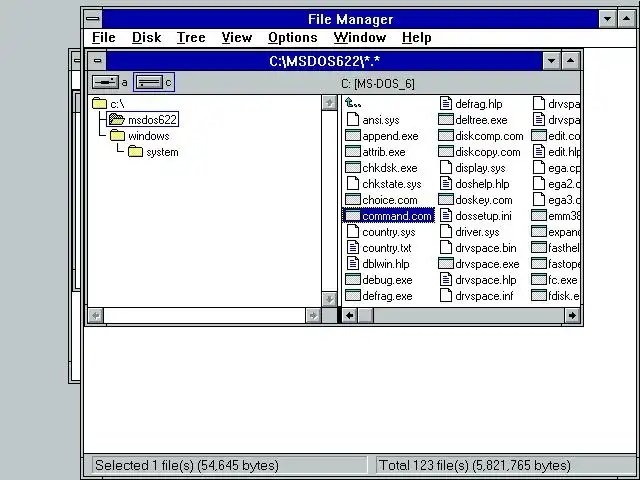Viewport: 640px width, 480px height.
Task: Open C:\MSDOS622 window control menu box
Action: point(97,61)
